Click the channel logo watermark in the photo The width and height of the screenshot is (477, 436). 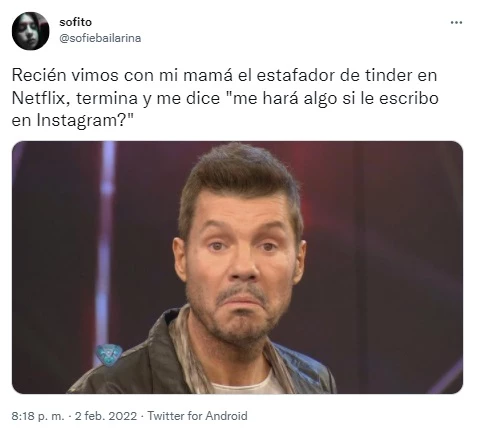coord(109,355)
